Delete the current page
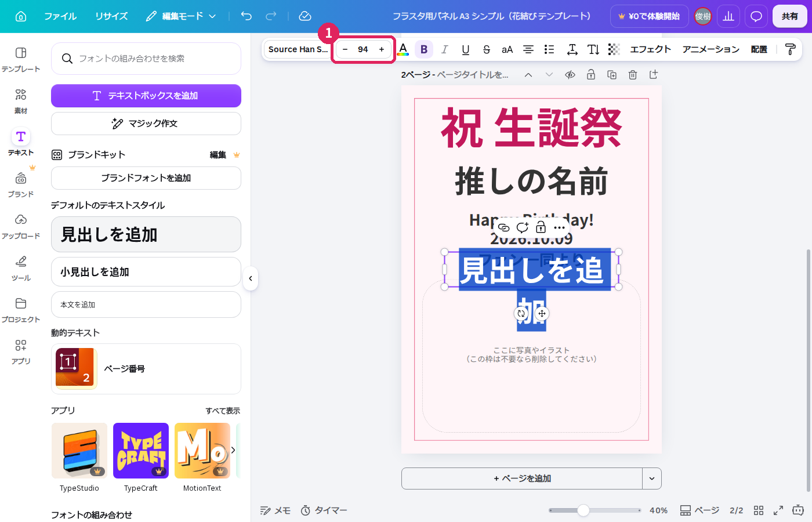The width and height of the screenshot is (812, 522). pyautogui.click(x=633, y=75)
